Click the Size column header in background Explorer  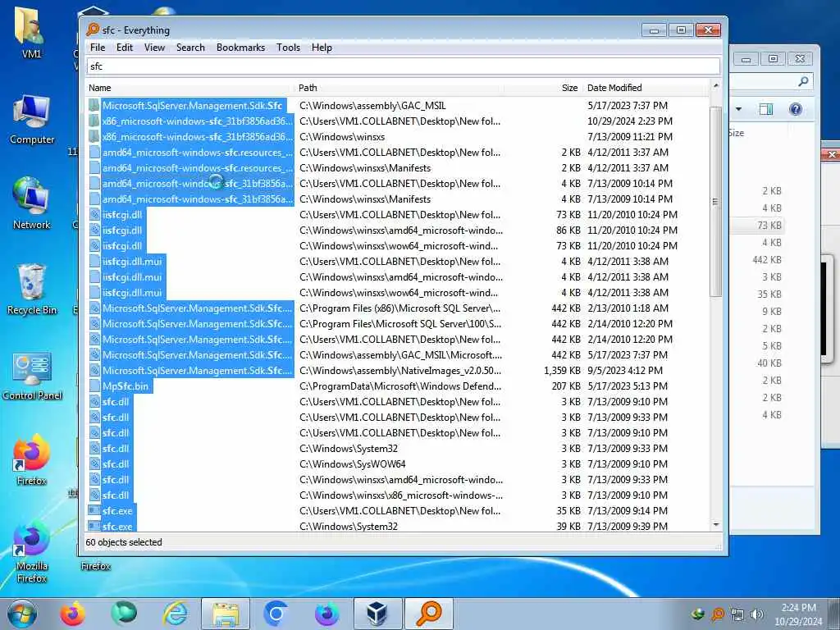pos(736,133)
